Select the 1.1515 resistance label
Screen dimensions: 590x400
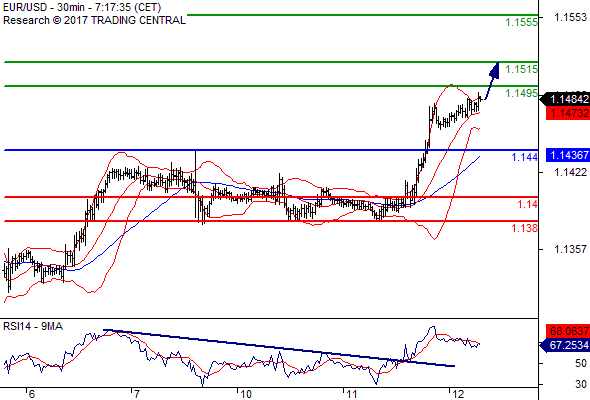[522, 69]
